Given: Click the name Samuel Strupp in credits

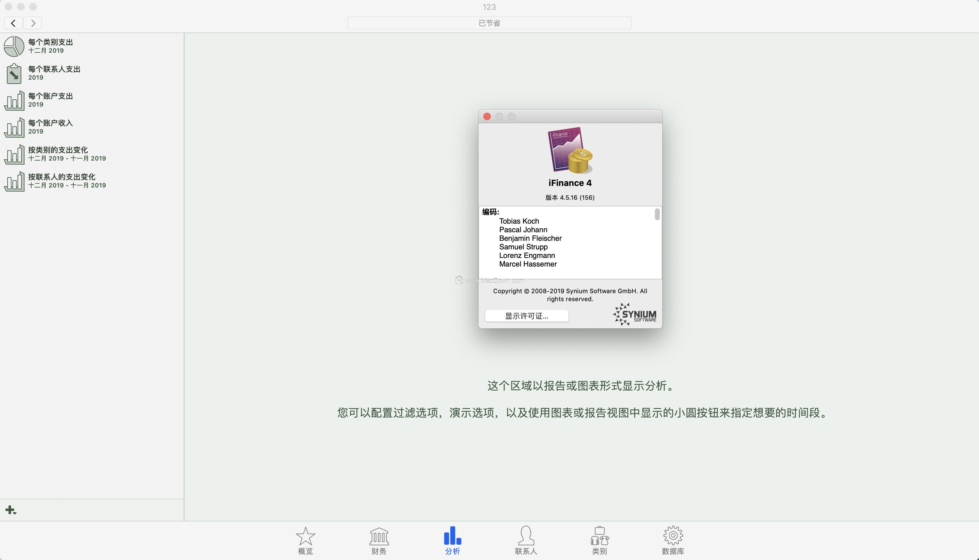Looking at the screenshot, I should tap(523, 247).
